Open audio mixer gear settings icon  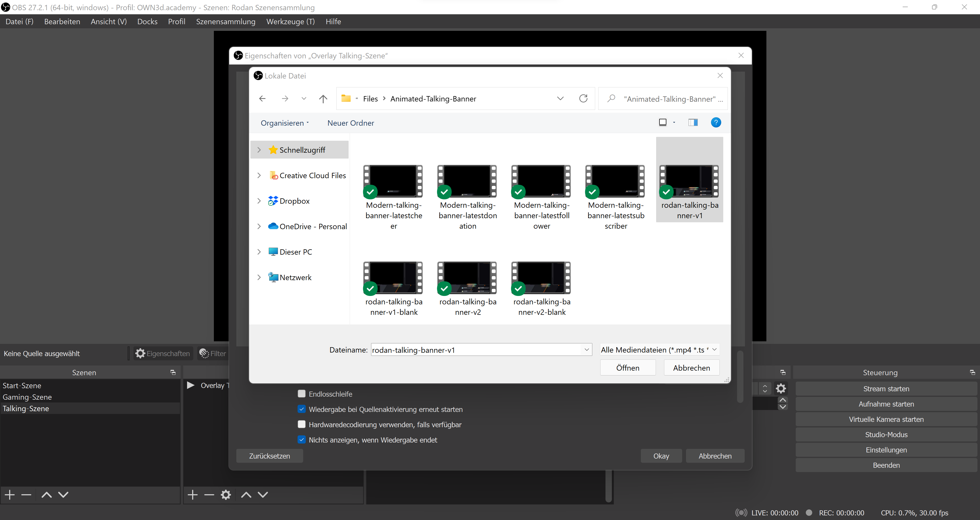[x=781, y=388]
